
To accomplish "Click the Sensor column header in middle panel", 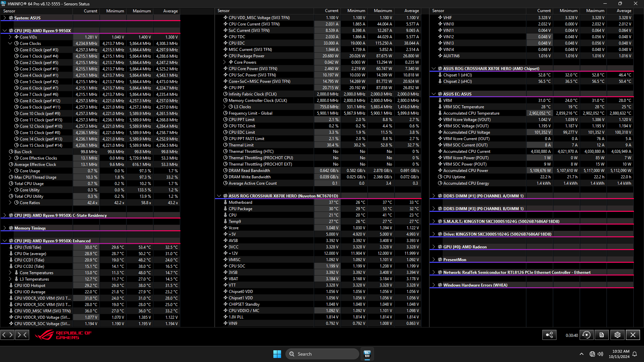I will point(224,11).
